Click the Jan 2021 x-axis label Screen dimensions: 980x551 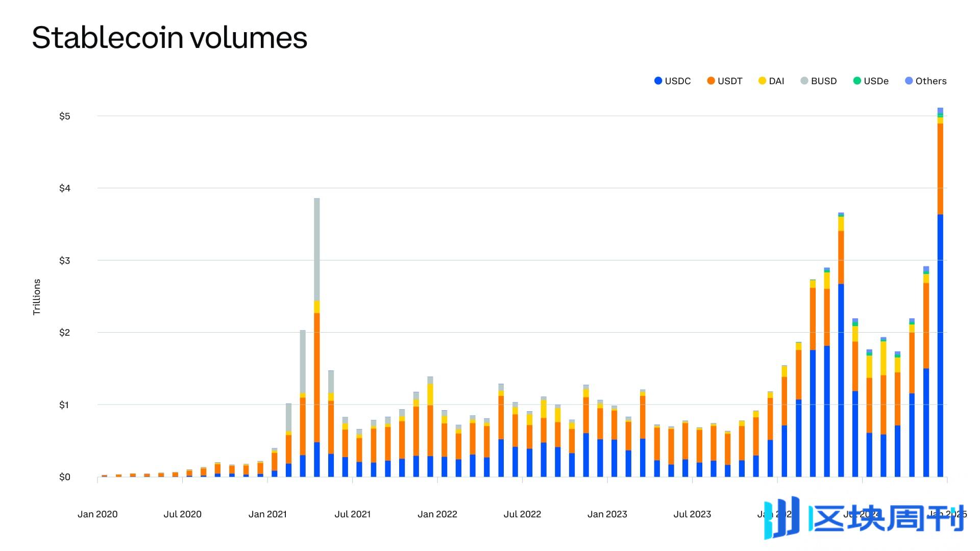pos(267,514)
